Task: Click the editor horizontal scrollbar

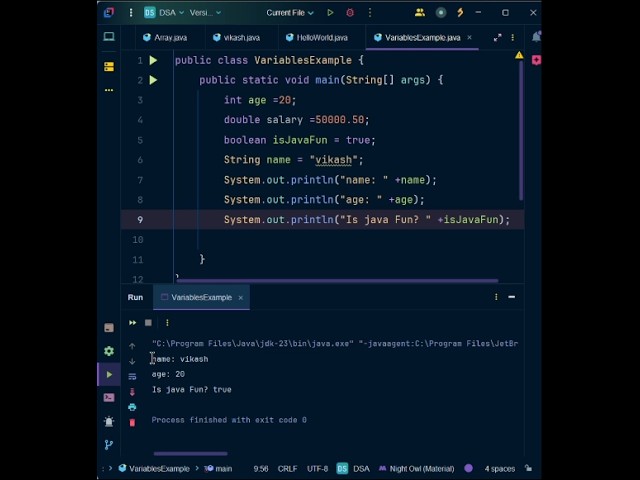Action: tap(338, 280)
